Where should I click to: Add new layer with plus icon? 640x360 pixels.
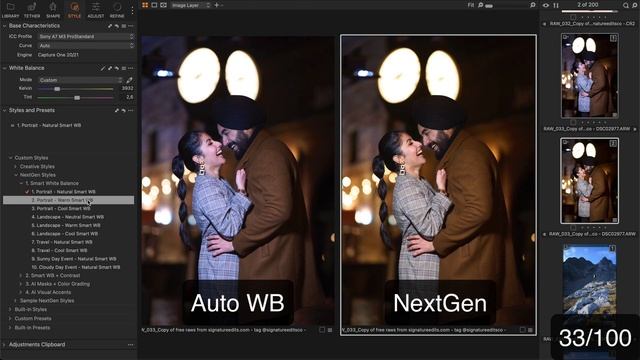tap(216, 5)
